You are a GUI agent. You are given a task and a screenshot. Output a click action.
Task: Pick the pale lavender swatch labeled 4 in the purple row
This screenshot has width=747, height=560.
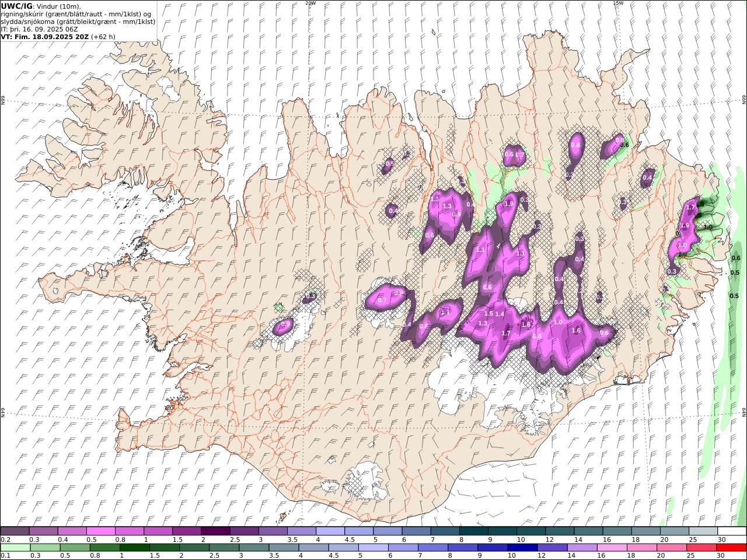coord(329,531)
